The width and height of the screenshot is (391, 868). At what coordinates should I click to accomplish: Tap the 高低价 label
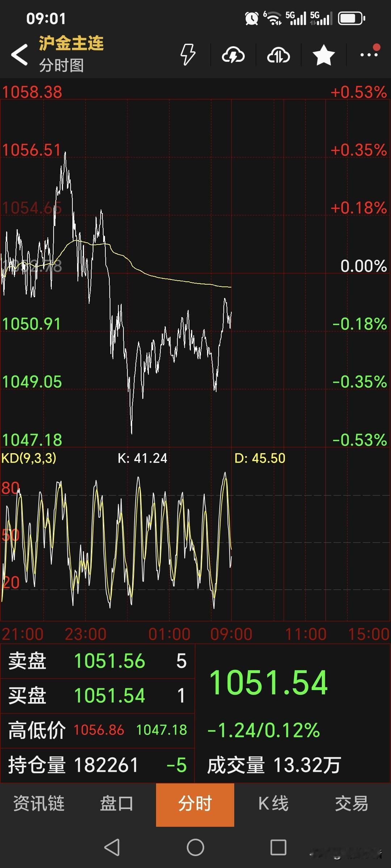(x=37, y=730)
